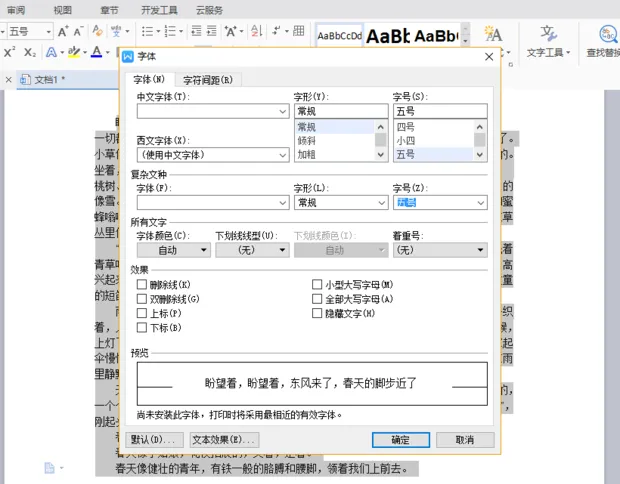Apply a numbered list from the ribbon
This screenshot has height=484, width=620.
[170, 31]
